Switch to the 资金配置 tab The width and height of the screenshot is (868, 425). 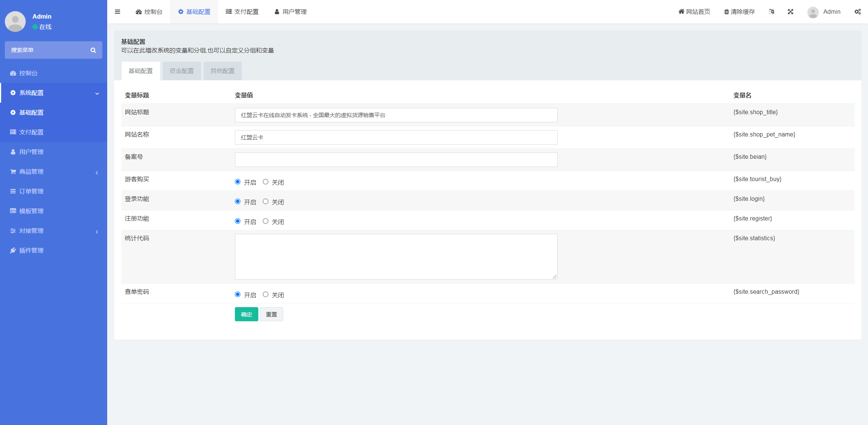(x=182, y=71)
